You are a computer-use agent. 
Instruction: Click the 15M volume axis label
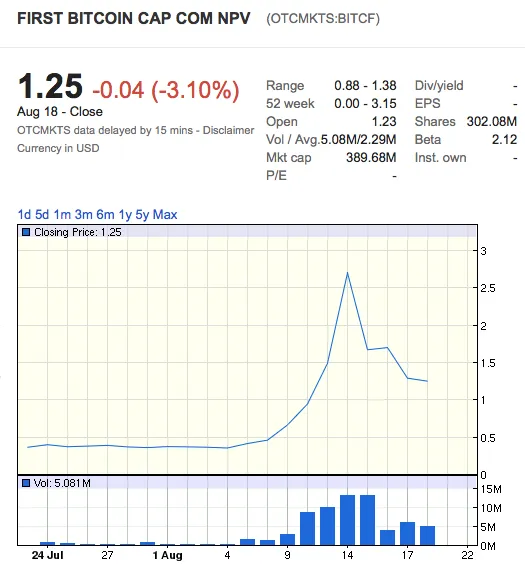point(491,489)
